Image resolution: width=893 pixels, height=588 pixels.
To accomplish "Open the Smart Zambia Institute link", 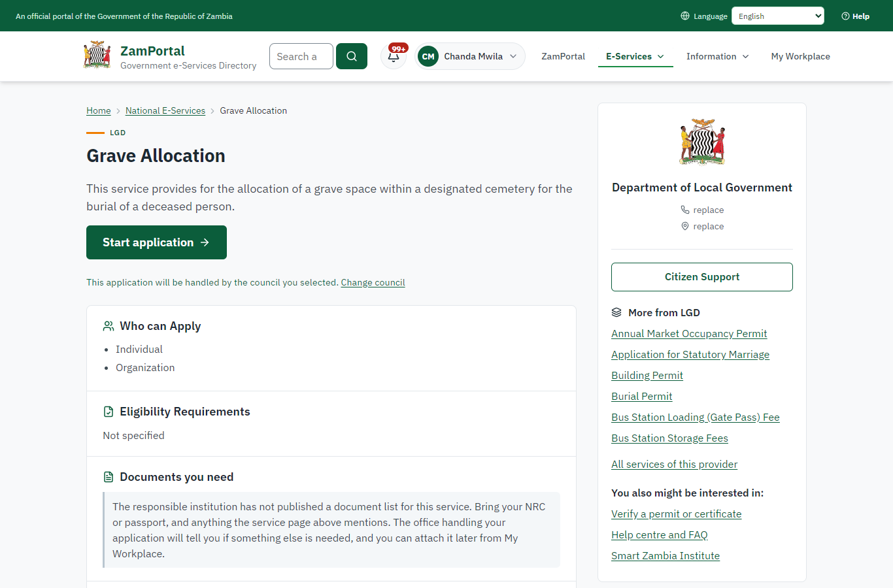I will point(666,555).
